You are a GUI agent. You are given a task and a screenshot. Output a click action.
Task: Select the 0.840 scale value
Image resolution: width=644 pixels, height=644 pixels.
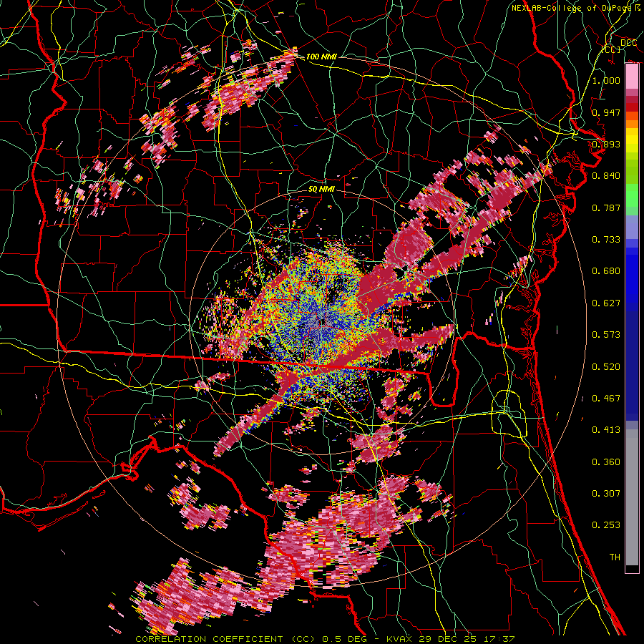click(606, 176)
